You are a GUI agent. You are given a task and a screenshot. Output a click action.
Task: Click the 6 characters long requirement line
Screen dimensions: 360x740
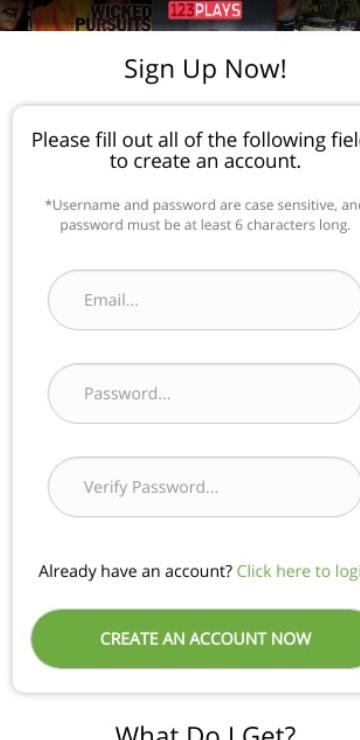pos(205,225)
